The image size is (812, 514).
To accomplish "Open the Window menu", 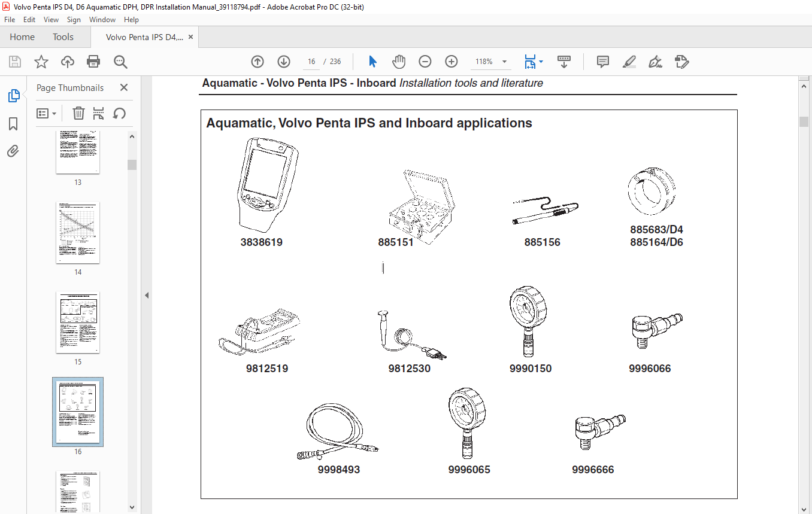I will 102,20.
